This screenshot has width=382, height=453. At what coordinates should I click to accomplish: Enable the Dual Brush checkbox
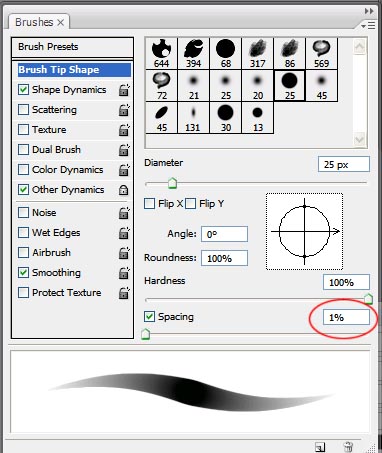point(23,150)
